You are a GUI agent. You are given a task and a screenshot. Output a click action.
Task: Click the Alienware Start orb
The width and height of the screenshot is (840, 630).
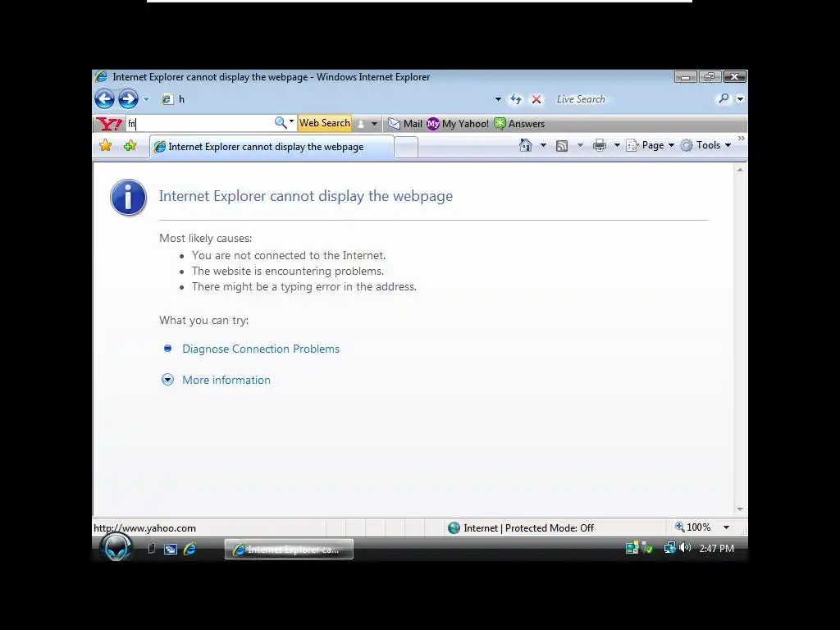coord(116,547)
